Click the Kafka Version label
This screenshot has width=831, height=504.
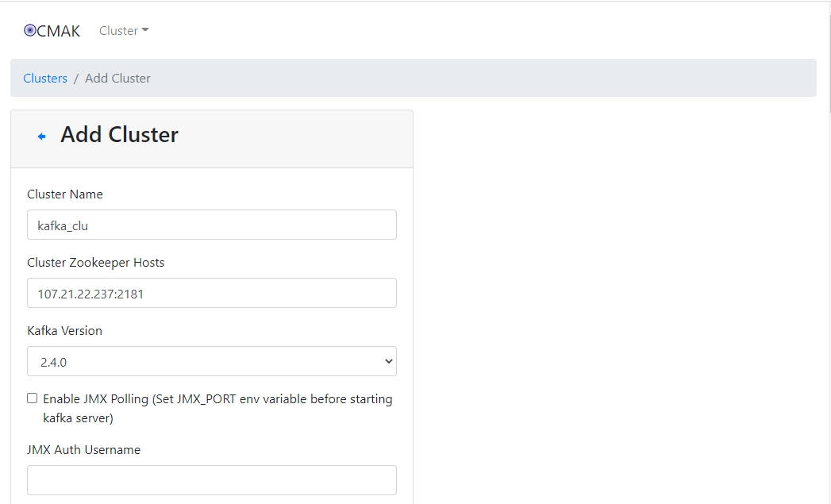click(x=65, y=331)
